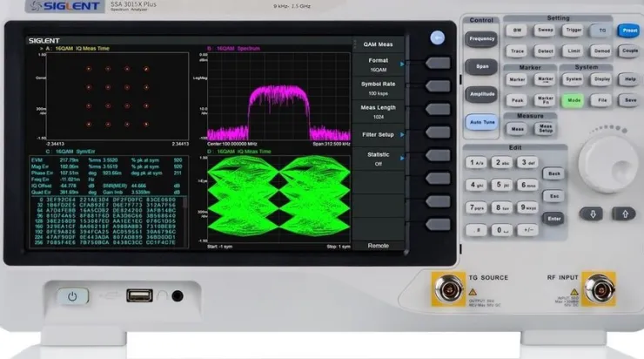Toggle the TG tracking generator key
This screenshot has height=359, width=644.
click(x=600, y=29)
